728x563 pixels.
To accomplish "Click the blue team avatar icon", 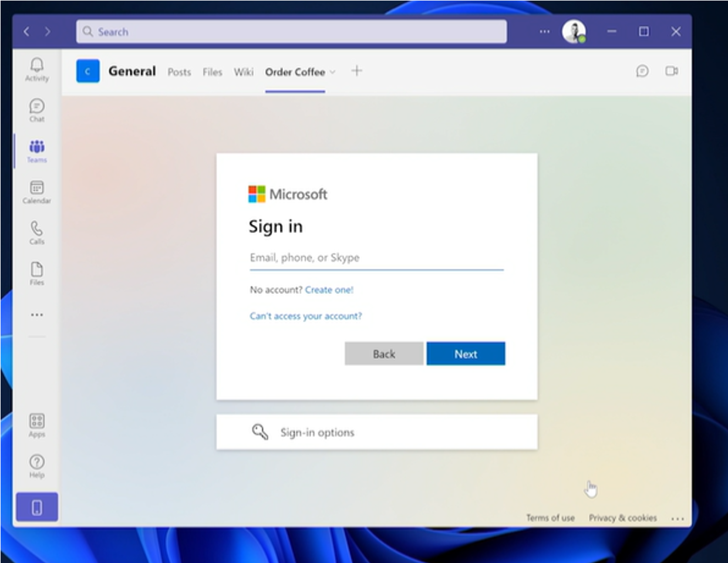I will (x=88, y=72).
